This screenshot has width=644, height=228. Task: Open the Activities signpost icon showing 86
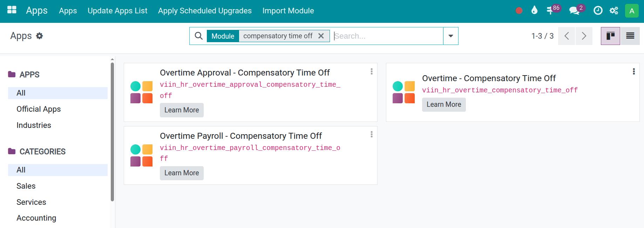551,11
